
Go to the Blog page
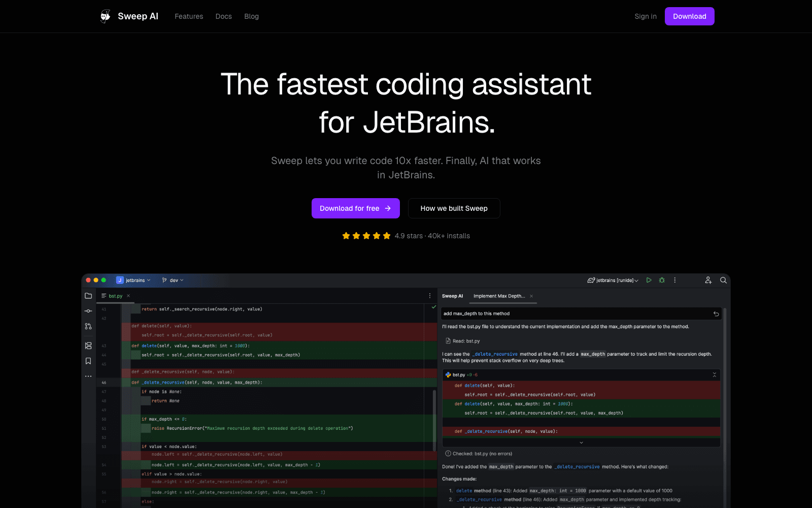click(x=251, y=16)
